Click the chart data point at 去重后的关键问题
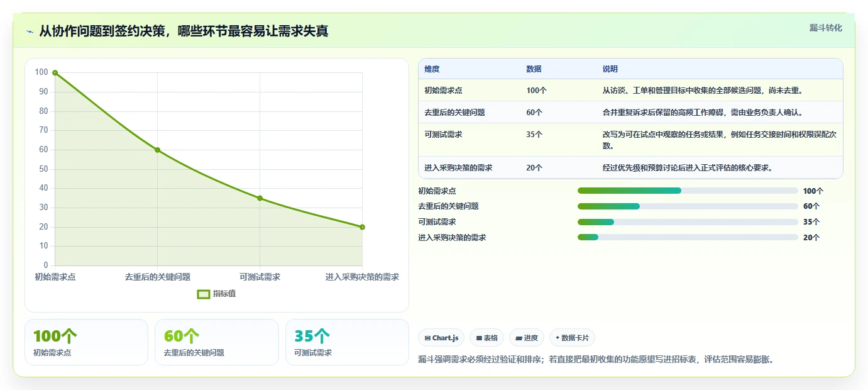 tap(157, 150)
